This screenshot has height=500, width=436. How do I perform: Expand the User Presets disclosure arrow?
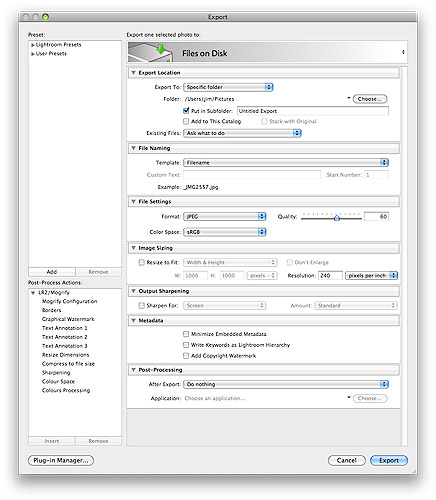[33, 54]
